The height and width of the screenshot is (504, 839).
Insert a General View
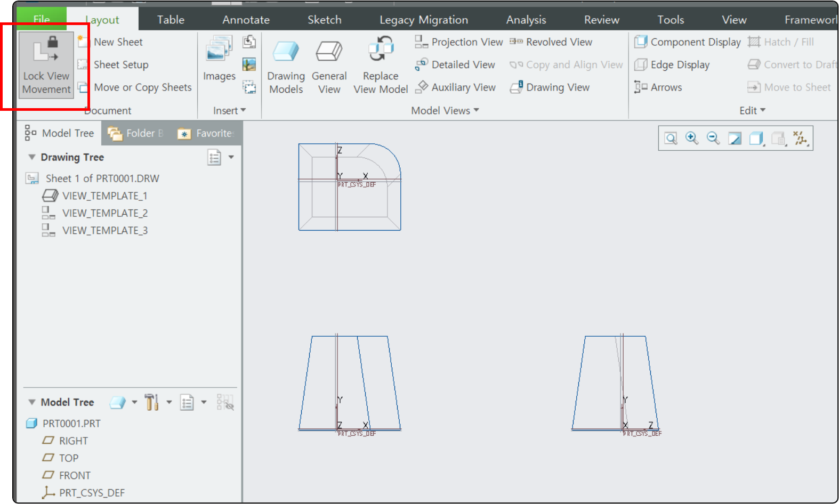329,67
